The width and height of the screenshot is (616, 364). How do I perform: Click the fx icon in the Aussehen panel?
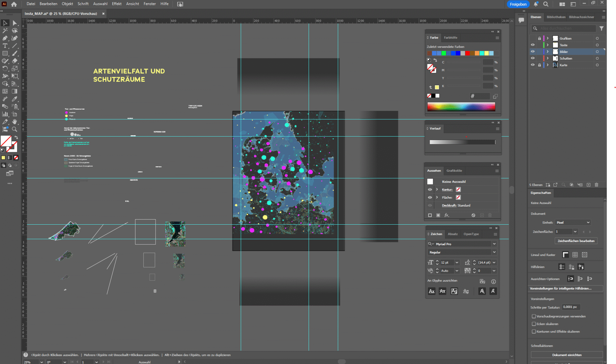[447, 215]
